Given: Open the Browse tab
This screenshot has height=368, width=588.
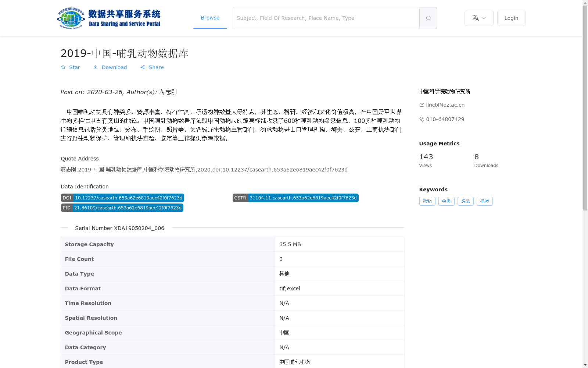Looking at the screenshot, I should (x=210, y=18).
